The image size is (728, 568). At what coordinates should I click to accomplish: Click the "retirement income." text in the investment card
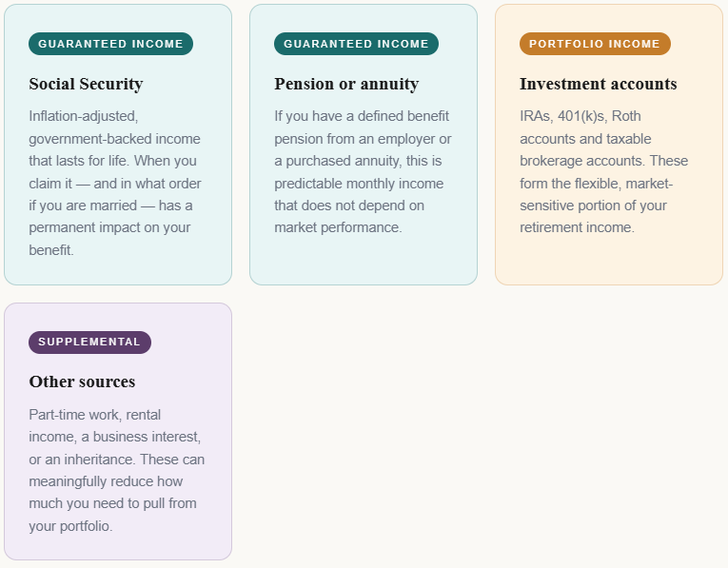coord(577,227)
